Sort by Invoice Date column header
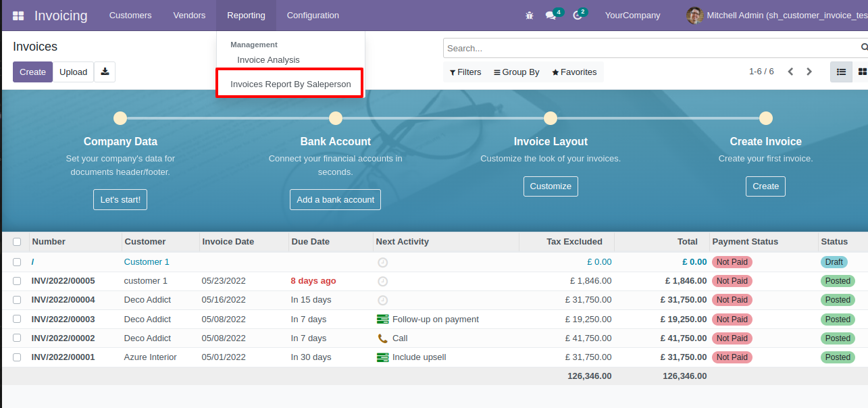Image resolution: width=868 pixels, height=408 pixels. [244, 242]
